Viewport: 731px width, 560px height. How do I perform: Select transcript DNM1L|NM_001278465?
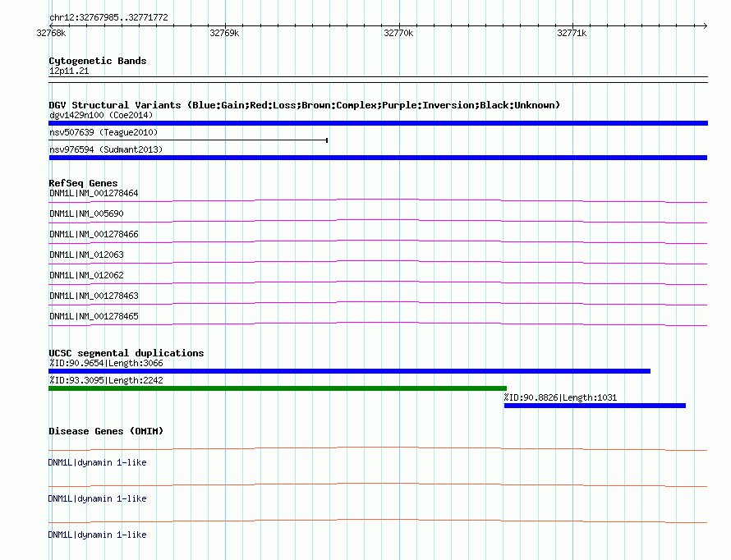click(x=94, y=316)
